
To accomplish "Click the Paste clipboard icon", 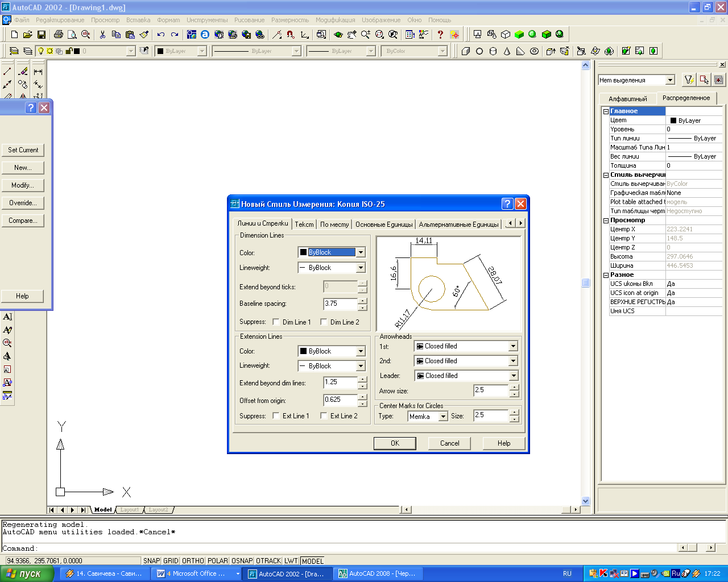I will coord(130,35).
